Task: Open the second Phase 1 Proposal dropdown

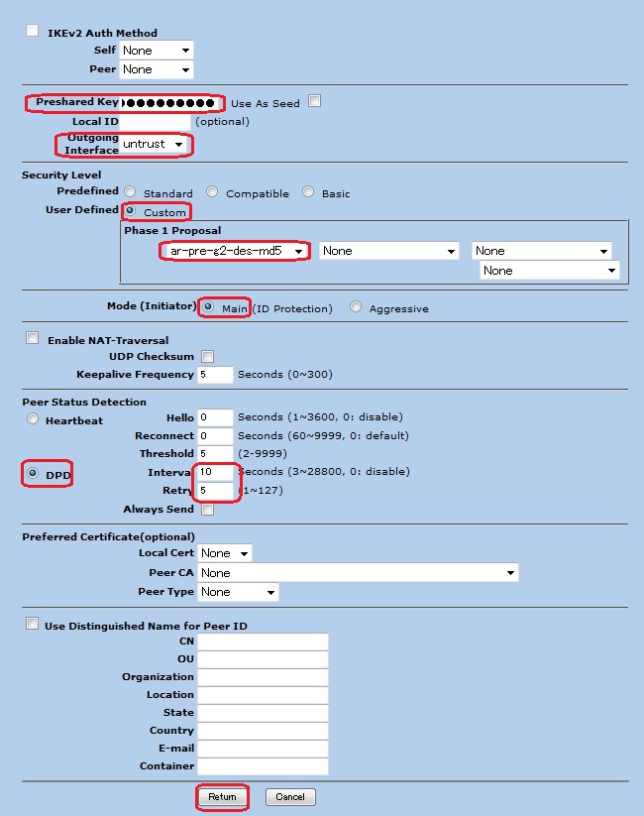Action: pos(389,251)
